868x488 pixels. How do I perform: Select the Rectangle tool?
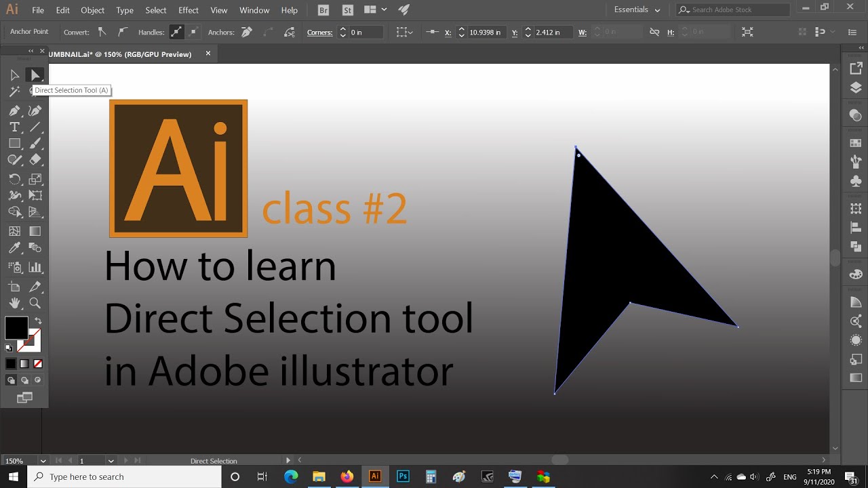click(x=14, y=143)
